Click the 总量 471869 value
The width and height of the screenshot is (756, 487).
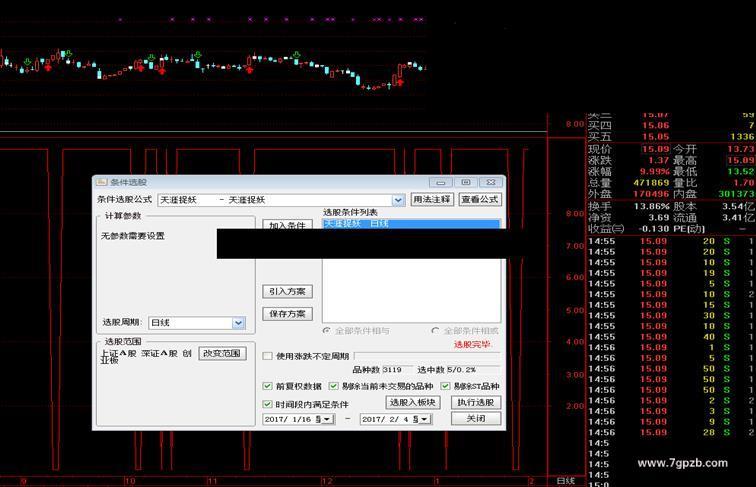coord(651,183)
